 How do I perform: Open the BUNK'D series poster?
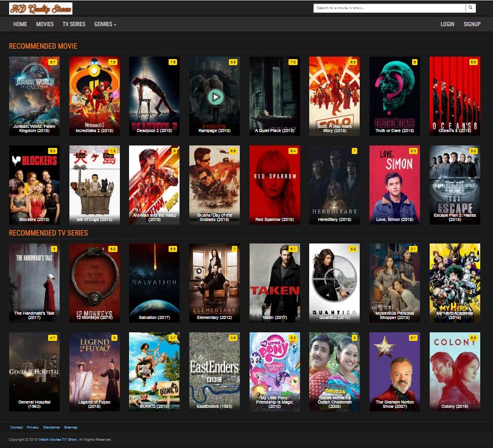pos(155,372)
